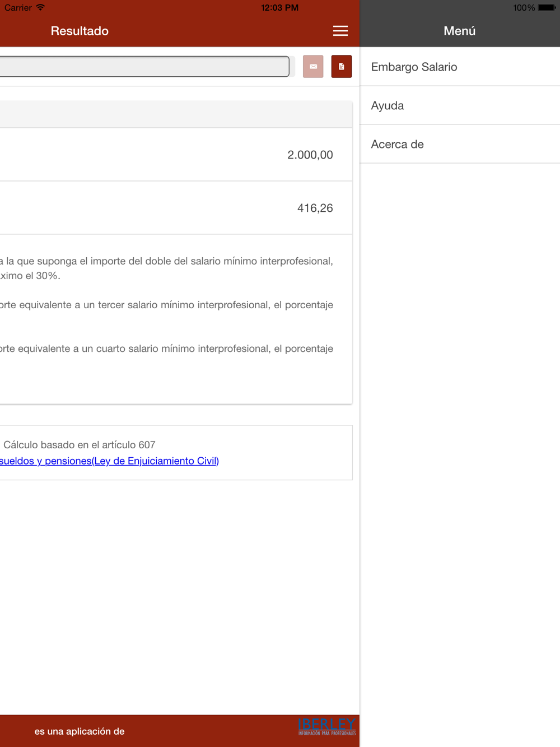
Task: Click the Carrier label in status bar
Action: click(18, 8)
